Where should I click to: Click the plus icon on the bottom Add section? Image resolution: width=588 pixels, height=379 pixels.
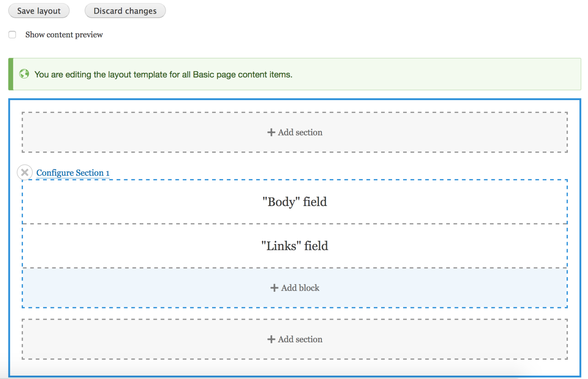click(271, 339)
